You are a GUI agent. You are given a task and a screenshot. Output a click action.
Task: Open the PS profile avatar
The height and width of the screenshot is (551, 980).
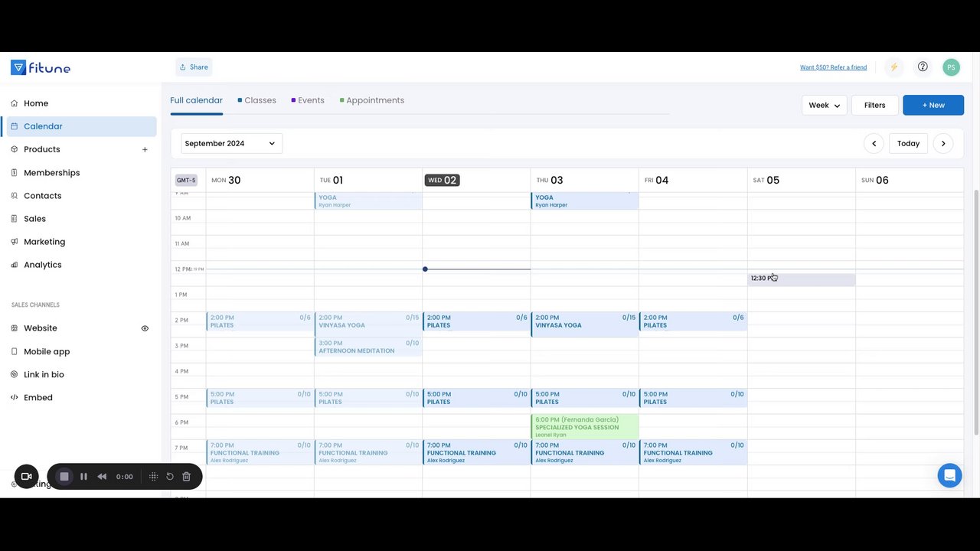click(951, 67)
